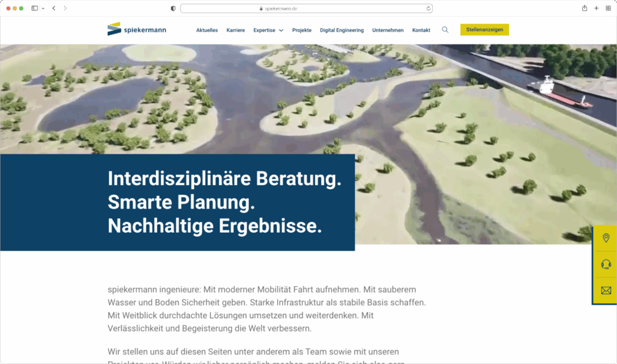Reload the page via refresh icon
The width and height of the screenshot is (617, 364).
pos(428,8)
